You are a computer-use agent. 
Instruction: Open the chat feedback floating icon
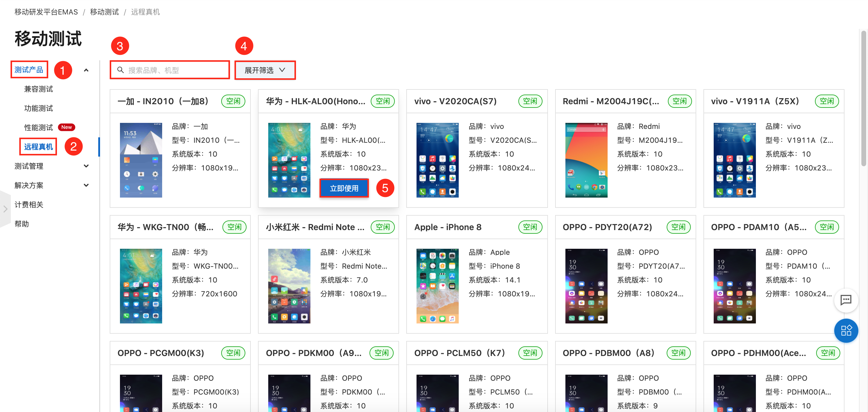click(846, 300)
